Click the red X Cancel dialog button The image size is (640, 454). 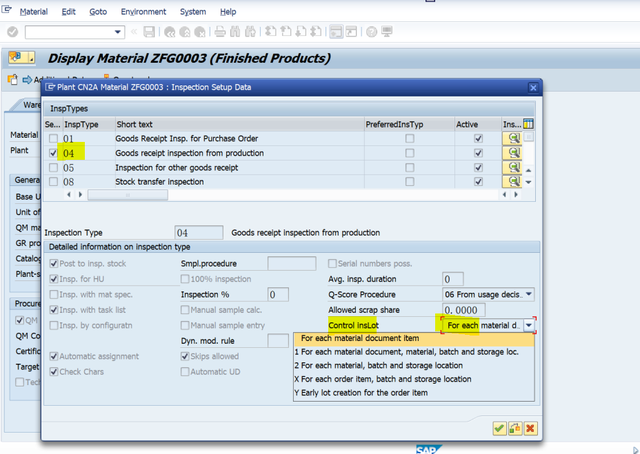(x=531, y=428)
